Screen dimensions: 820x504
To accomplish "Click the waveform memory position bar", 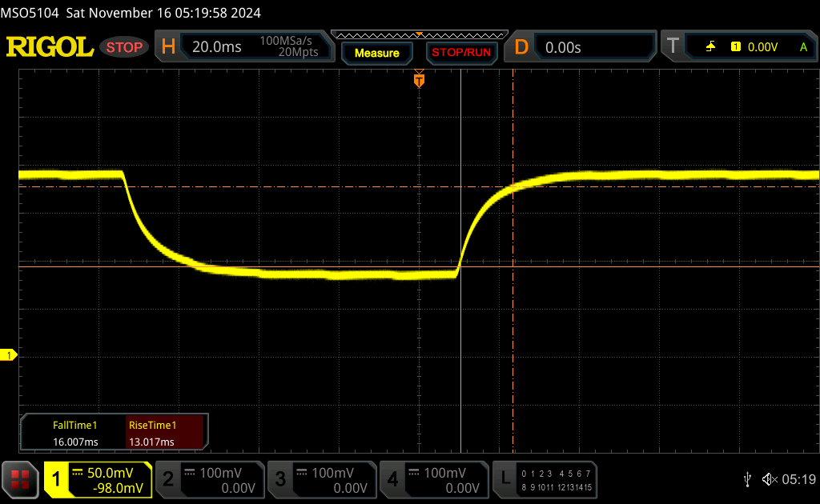I will coord(418,34).
